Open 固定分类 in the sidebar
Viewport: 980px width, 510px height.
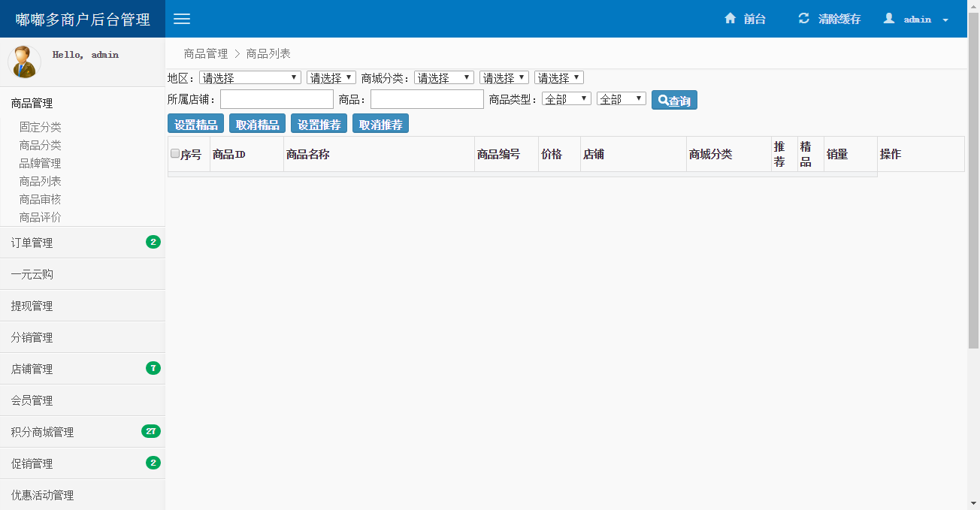point(41,127)
